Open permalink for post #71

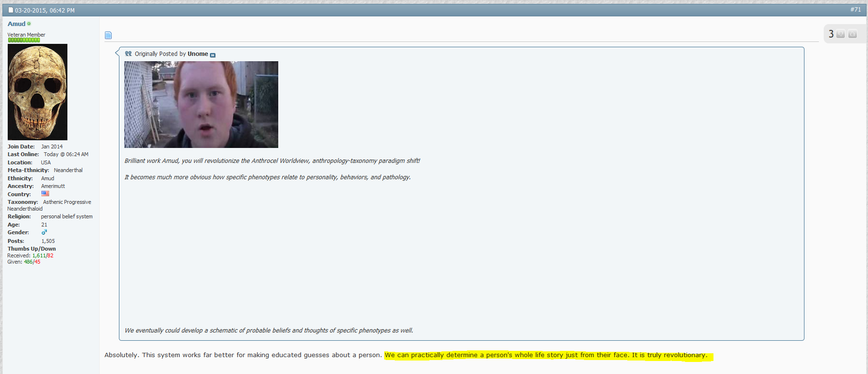point(855,10)
